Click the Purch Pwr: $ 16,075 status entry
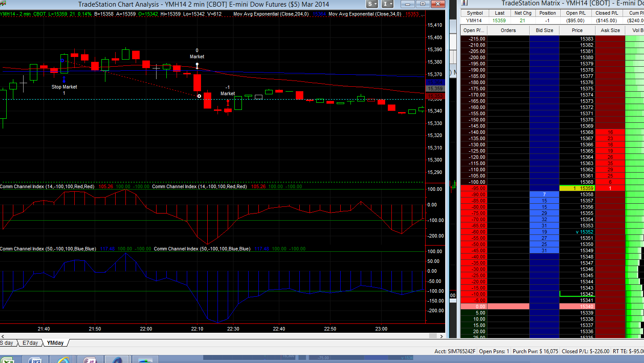 click(535, 351)
